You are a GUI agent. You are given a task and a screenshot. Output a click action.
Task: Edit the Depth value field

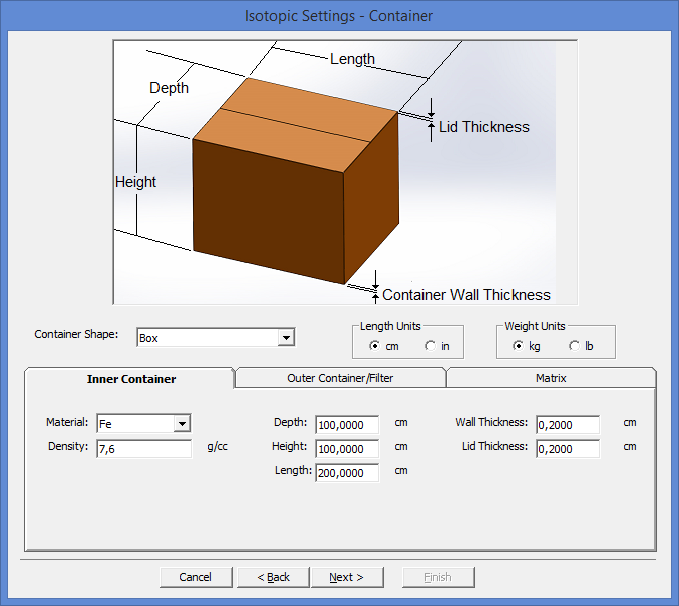(347, 425)
